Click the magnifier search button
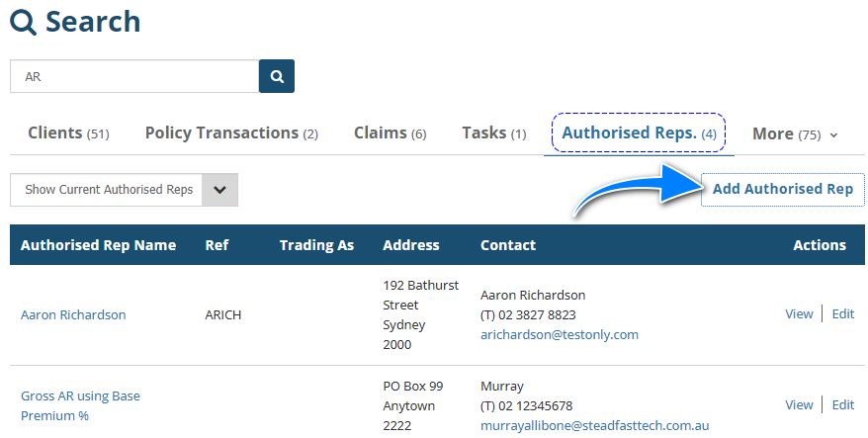The image size is (868, 438). point(277,76)
